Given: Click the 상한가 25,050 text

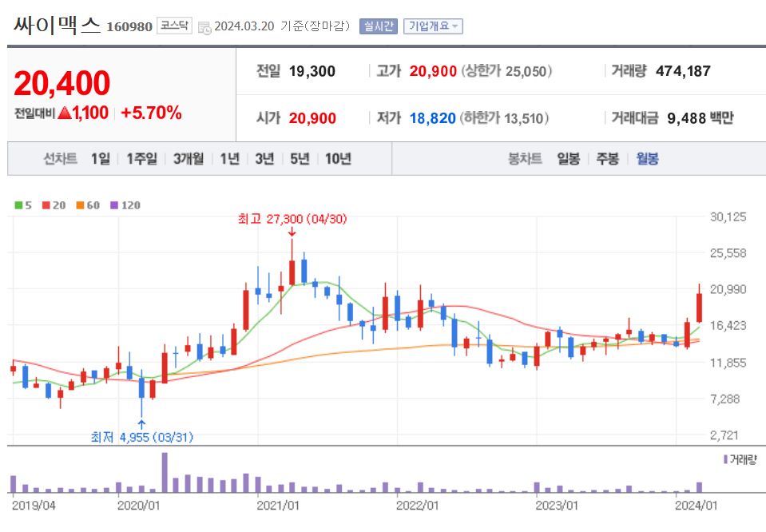Looking at the screenshot, I should point(506,71).
